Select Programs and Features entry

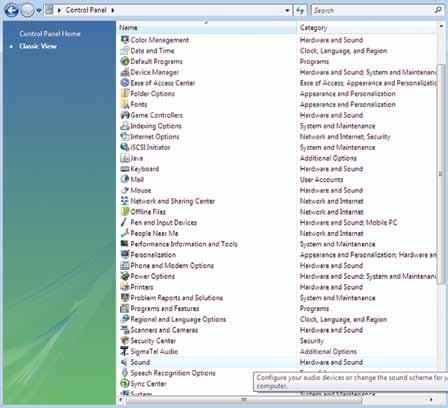165,308
